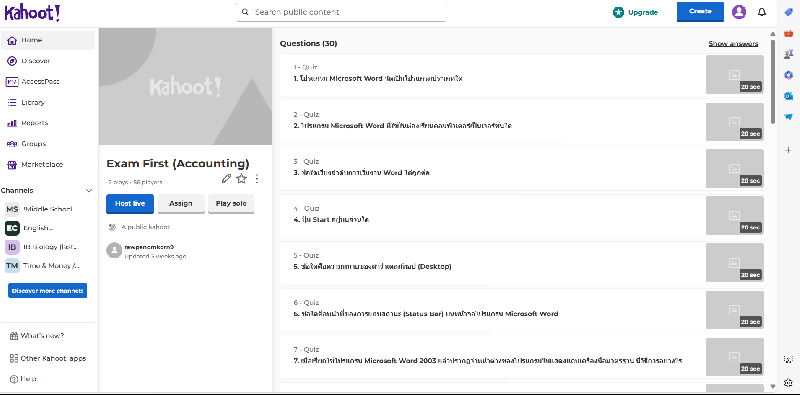Favorite the kahoot with star icon
800x395 pixels.
point(241,178)
